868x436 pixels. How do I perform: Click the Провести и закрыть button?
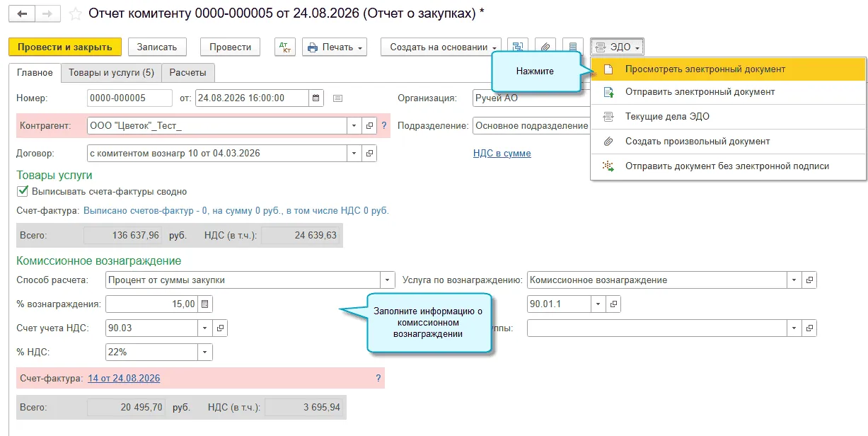(x=65, y=47)
